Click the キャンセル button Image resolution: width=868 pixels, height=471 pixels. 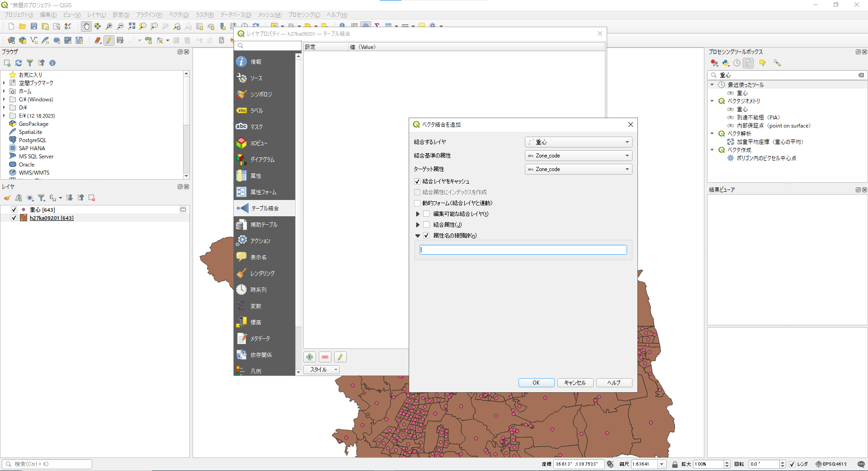tap(575, 383)
